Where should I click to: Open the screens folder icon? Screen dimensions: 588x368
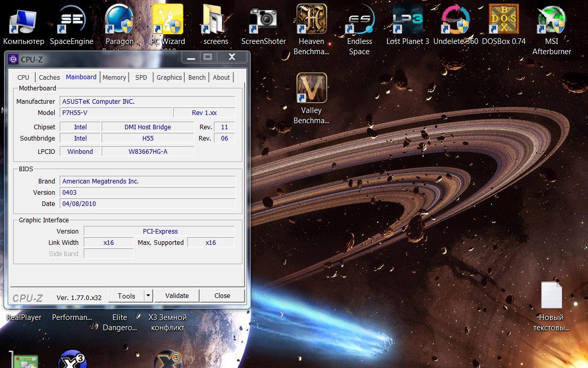coord(215,21)
